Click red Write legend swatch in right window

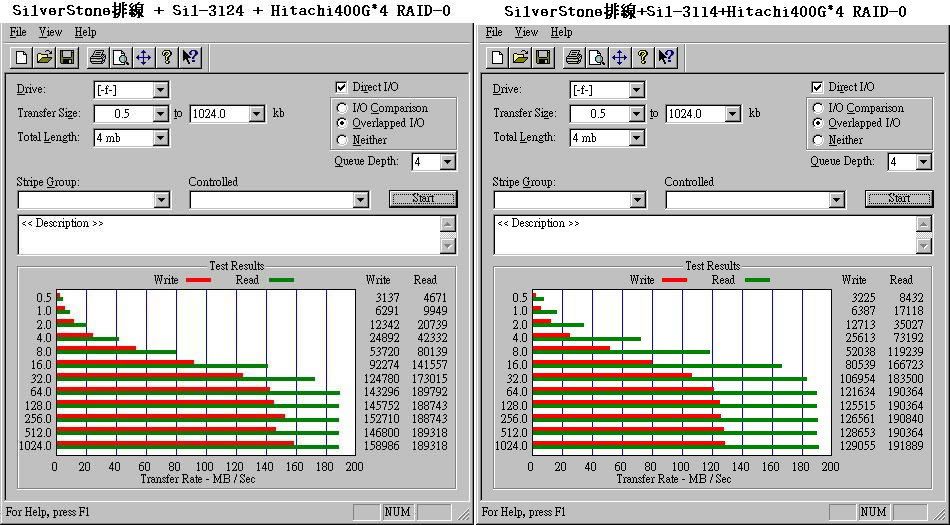coord(675,280)
